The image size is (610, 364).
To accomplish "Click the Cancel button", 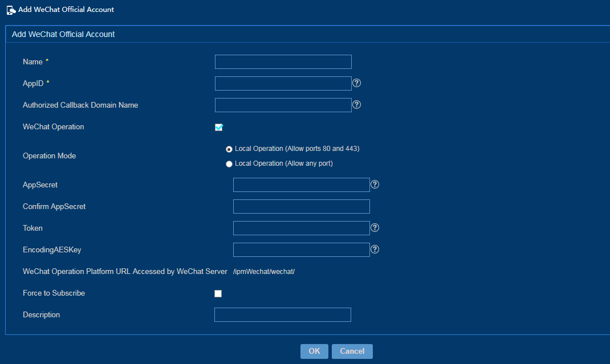I will (x=352, y=351).
